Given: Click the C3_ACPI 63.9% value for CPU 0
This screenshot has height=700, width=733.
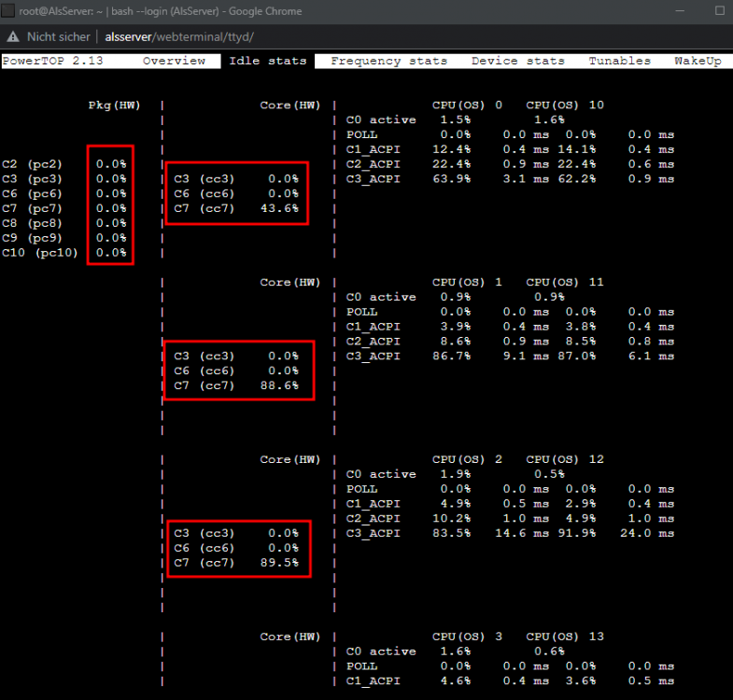Looking at the screenshot, I should click(452, 179).
